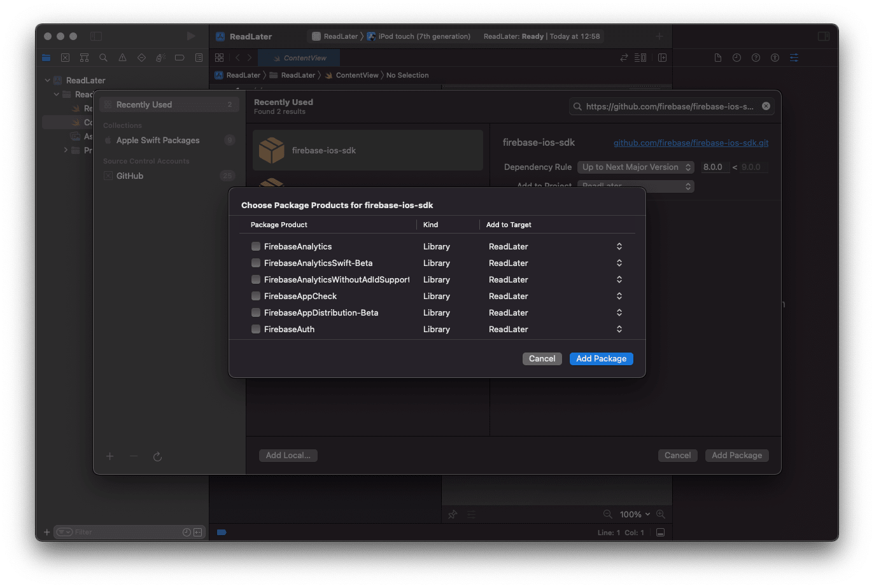
Task: Click No Selection in the jump bar
Action: (x=407, y=75)
